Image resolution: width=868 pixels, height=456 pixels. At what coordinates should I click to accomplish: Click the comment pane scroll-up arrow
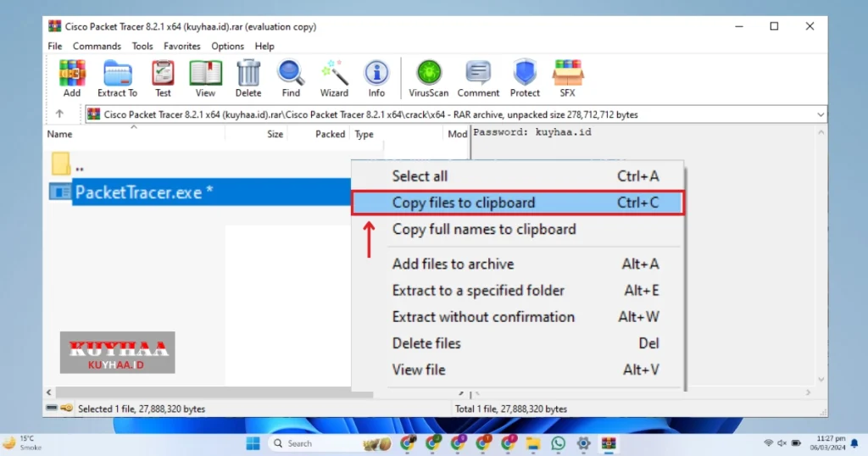click(x=821, y=132)
